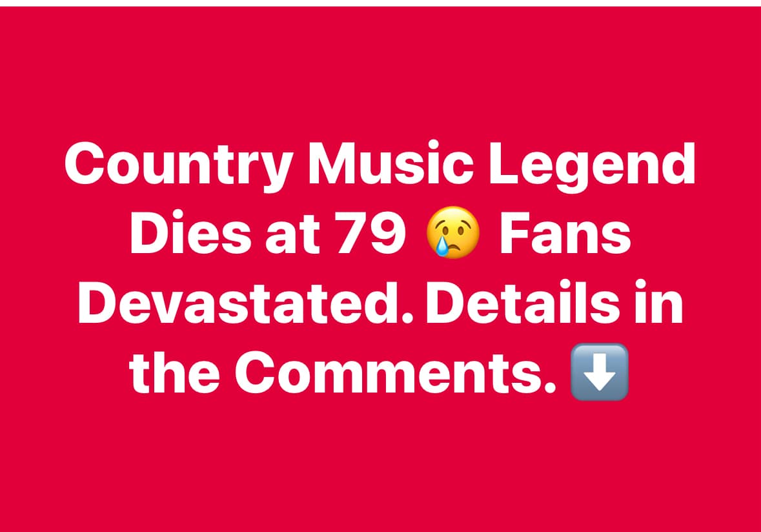
Task: Open the "Comments." text
Action: (x=396, y=373)
